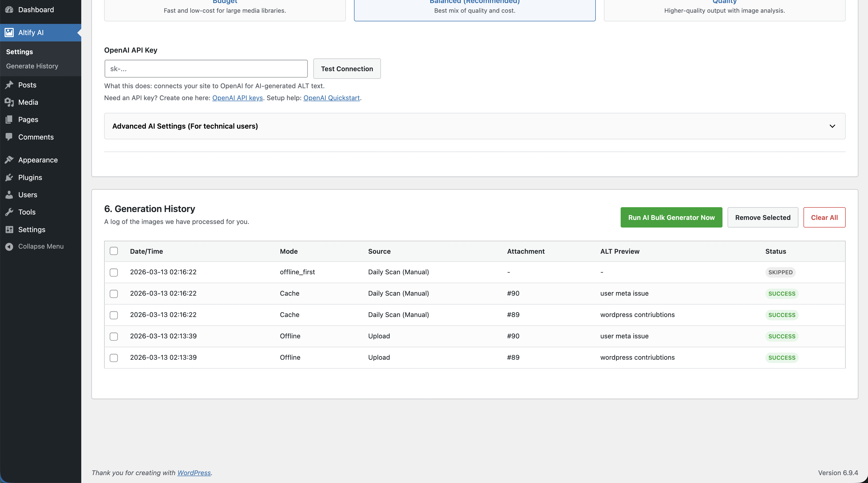Click the Media library icon
Screen dimensions: 868x483
coord(9,102)
